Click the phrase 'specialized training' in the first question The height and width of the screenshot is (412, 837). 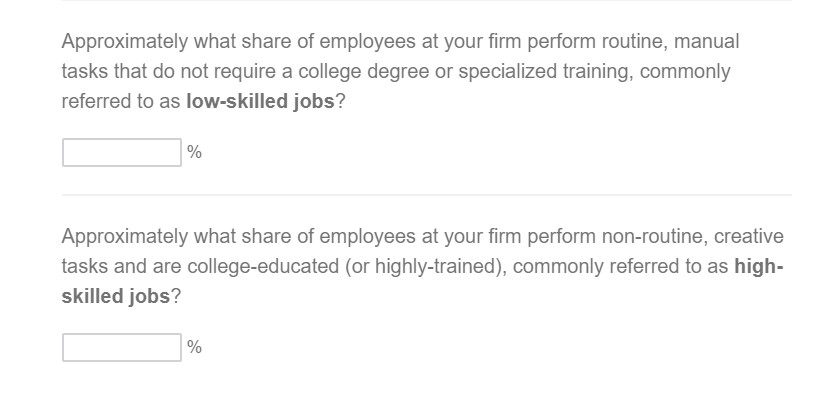[545, 72]
